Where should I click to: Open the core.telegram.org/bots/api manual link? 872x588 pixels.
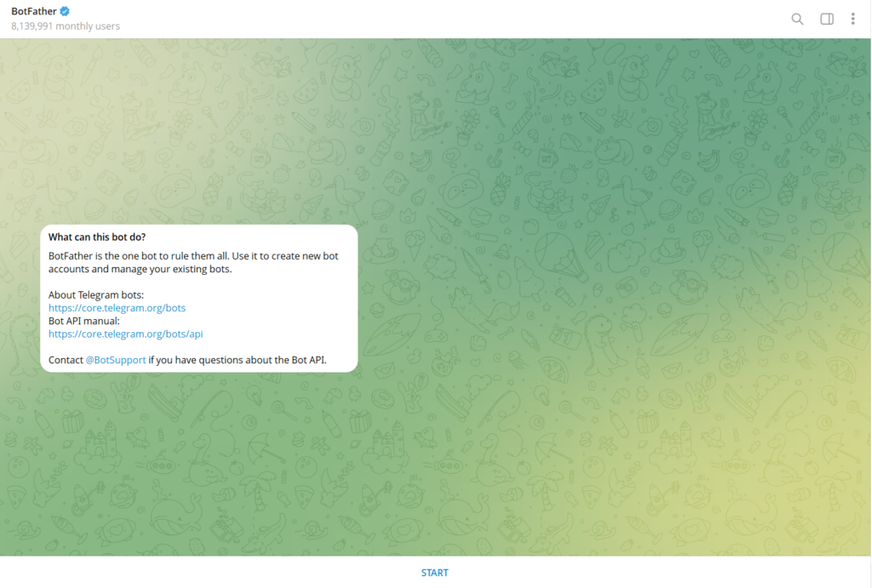[125, 334]
